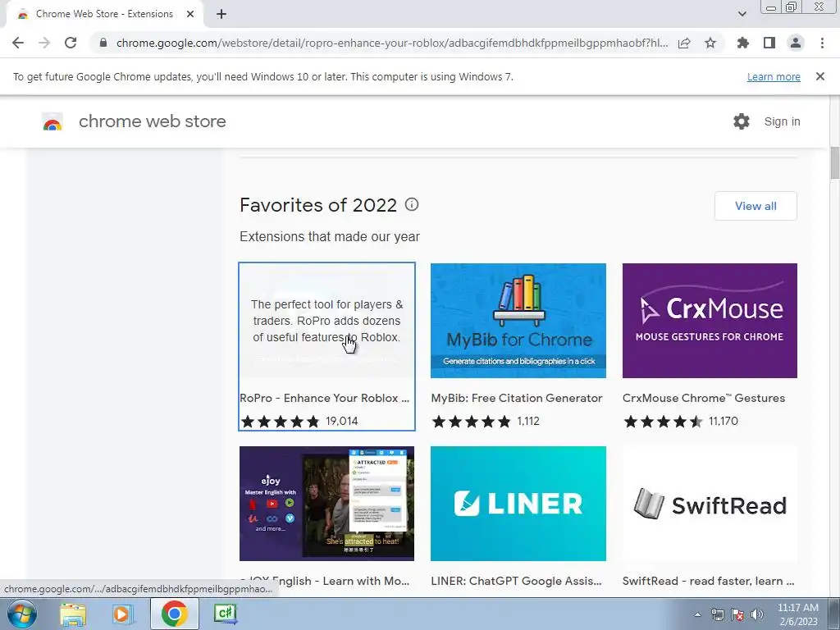Click the Sign in link
Viewport: 840px width, 630px height.
[782, 121]
